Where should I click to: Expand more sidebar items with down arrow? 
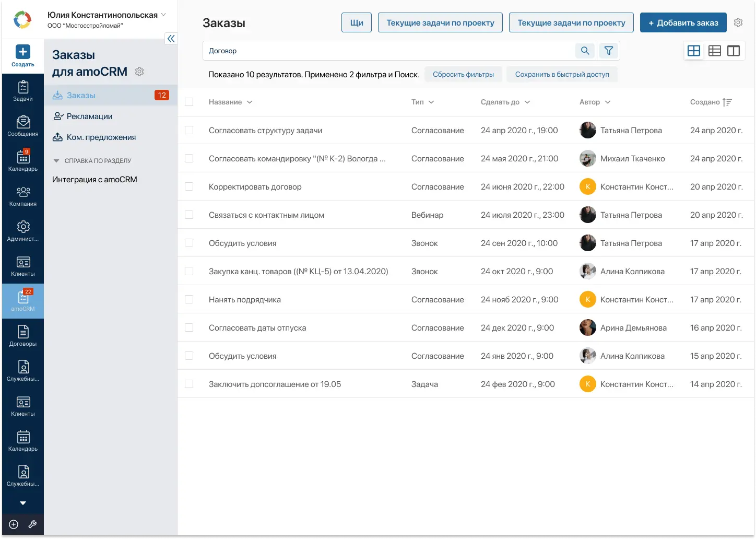coord(23,503)
